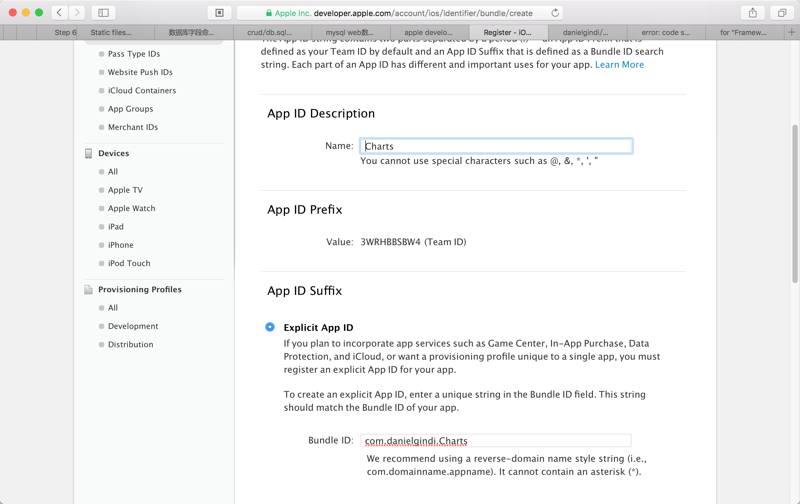
Task: Open App Groups in sidebar
Action: coord(130,109)
